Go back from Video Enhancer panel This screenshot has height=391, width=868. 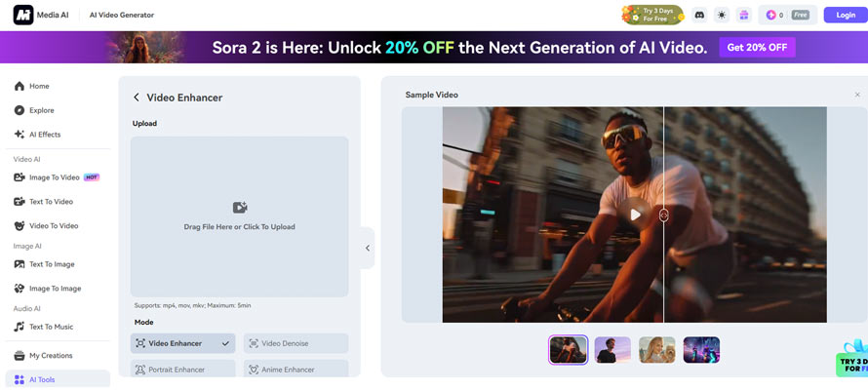(x=137, y=98)
